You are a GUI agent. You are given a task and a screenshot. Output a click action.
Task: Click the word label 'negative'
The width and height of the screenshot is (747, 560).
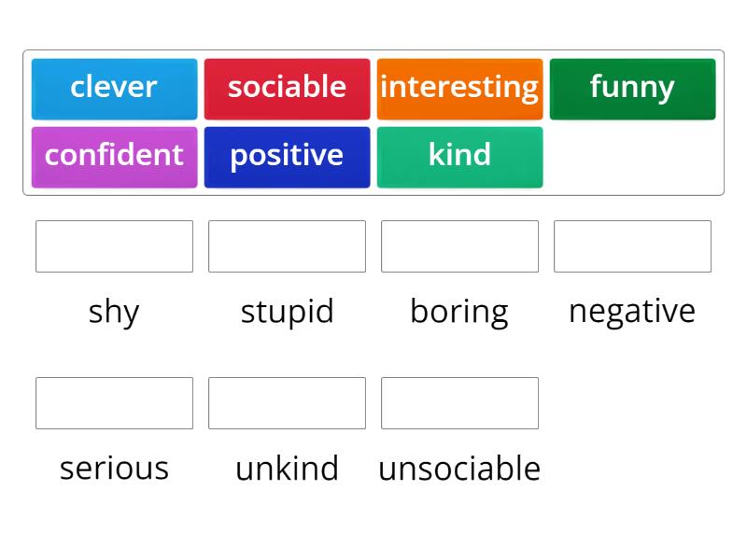click(632, 312)
